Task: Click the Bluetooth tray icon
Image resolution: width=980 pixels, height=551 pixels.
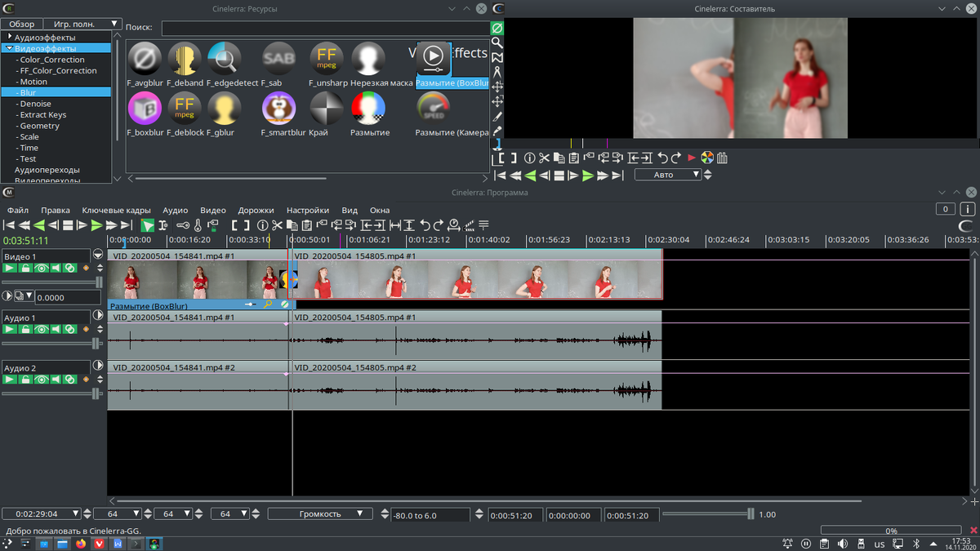Action: coord(915,543)
